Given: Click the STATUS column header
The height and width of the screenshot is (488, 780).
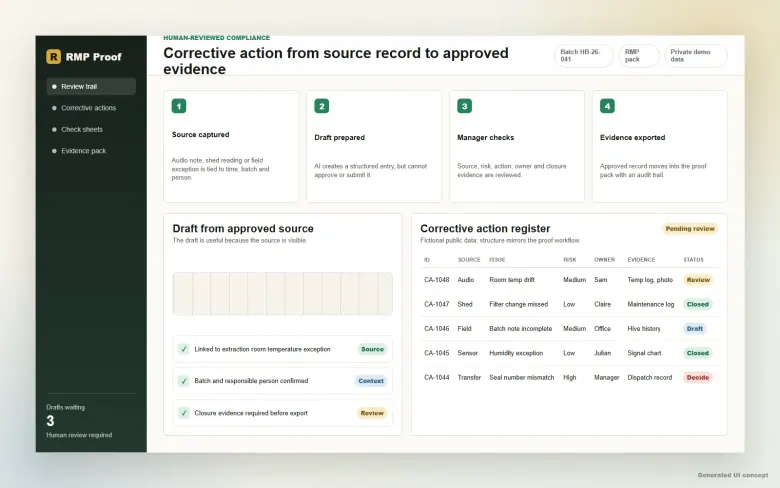Looking at the screenshot, I should pos(693,260).
